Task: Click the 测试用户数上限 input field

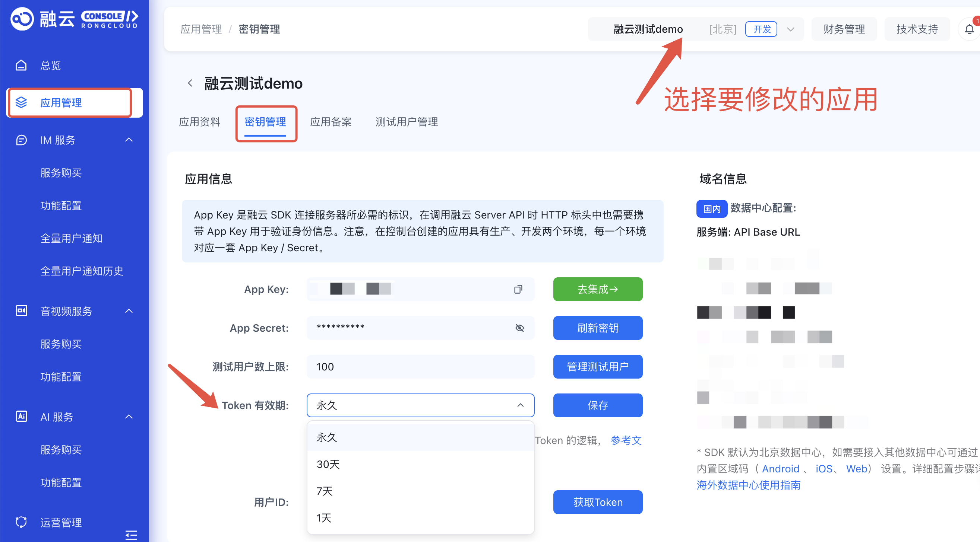Action: coord(420,366)
